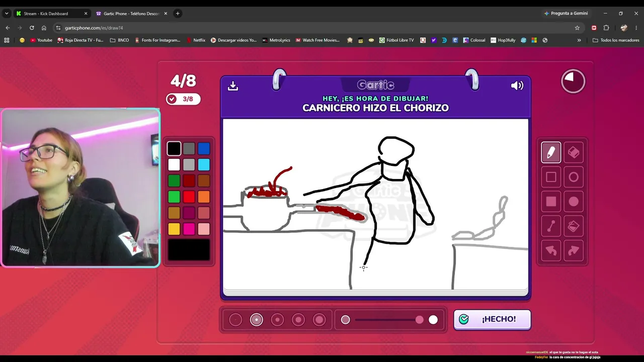644x362 pixels.
Task: Pick the filled rectangle shape tool
Action: (551, 202)
